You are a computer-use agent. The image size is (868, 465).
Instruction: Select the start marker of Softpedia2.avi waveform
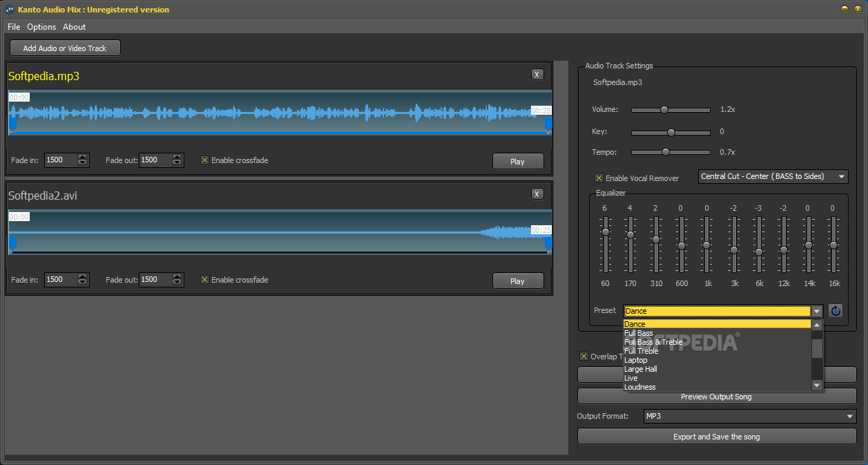[x=12, y=243]
